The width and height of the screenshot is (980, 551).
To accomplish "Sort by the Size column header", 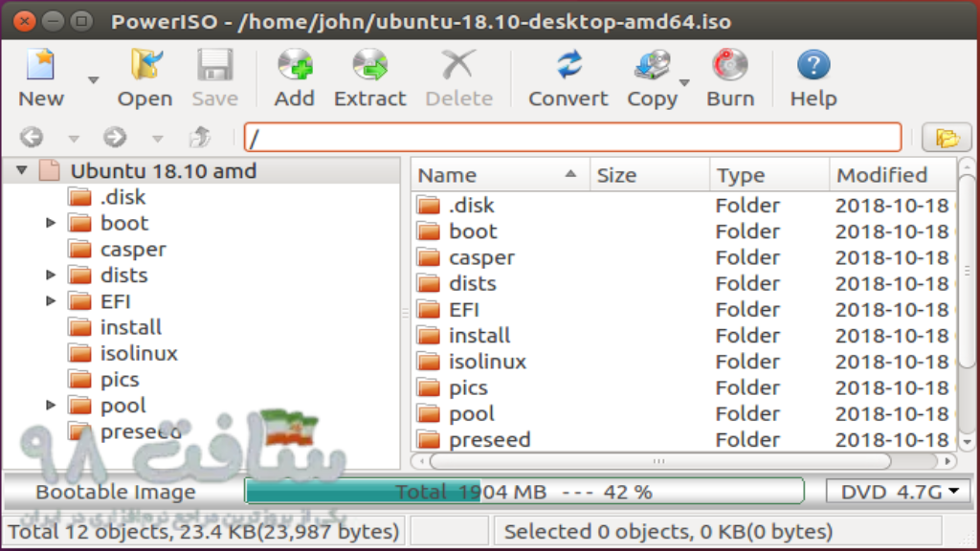I will [x=650, y=175].
